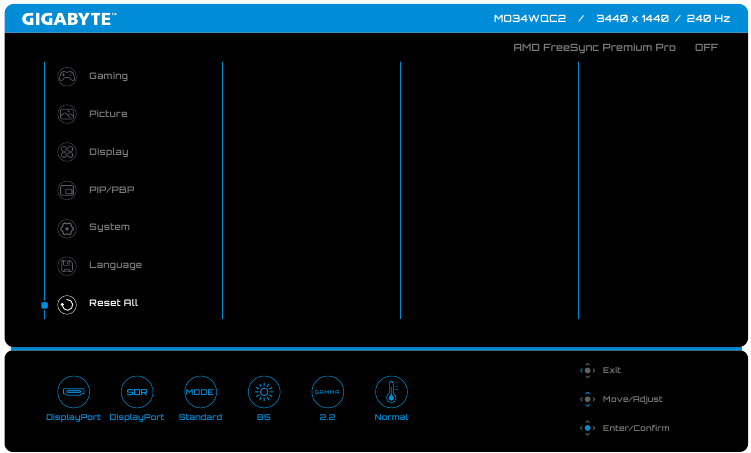This screenshot has width=751, height=453.
Task: Click the DisplayPort input source icon
Action: 73,392
